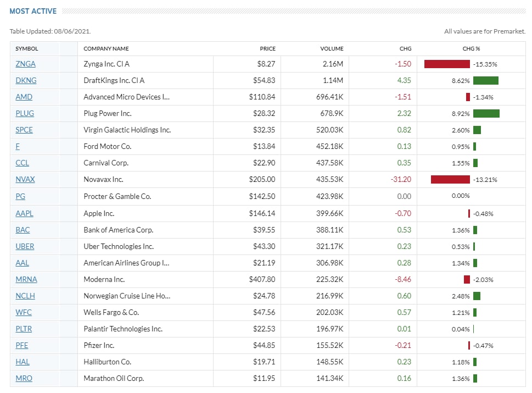The width and height of the screenshot is (532, 393).
Task: Select the SPCE ticker link
Action: pos(24,130)
